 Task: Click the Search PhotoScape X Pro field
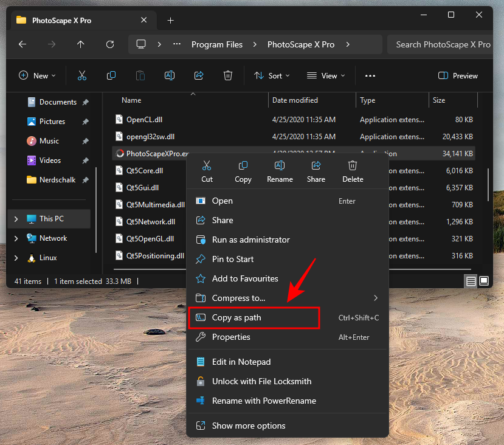click(x=440, y=44)
